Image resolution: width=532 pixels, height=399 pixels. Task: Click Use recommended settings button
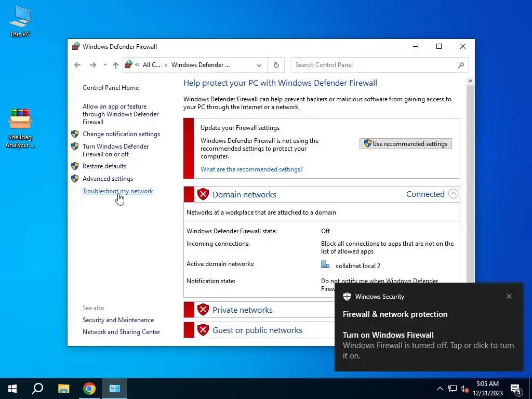pos(405,143)
